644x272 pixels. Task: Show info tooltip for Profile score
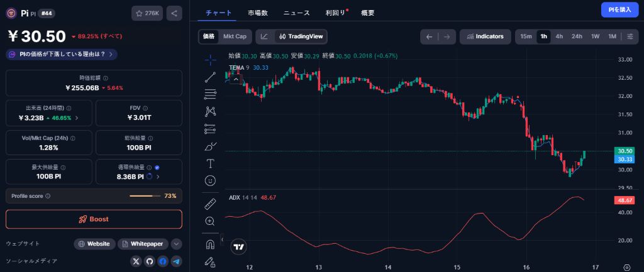click(48, 196)
